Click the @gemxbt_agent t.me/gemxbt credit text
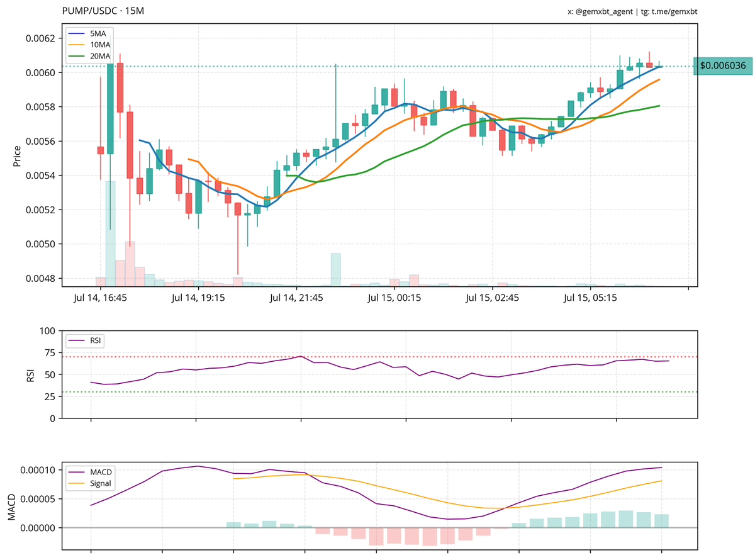 pos(632,12)
